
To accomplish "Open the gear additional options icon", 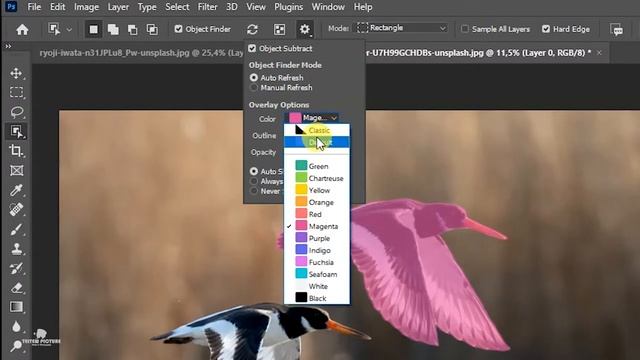I will [305, 29].
